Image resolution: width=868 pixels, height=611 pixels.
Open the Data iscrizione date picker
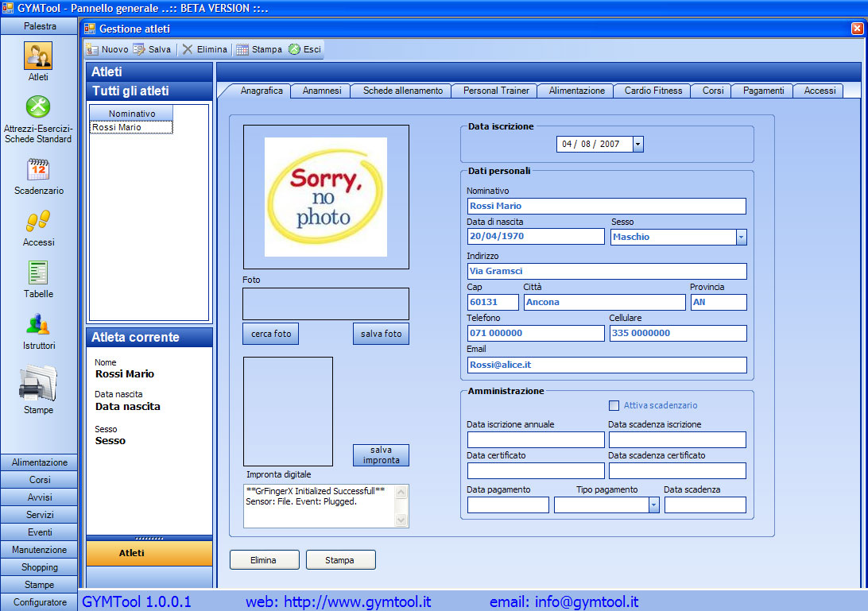pyautogui.click(x=638, y=144)
